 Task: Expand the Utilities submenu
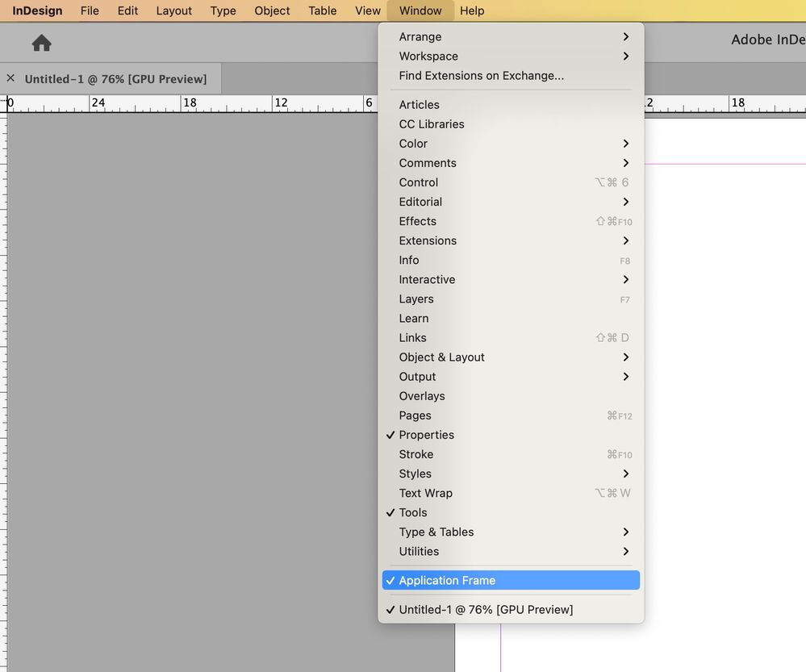pos(511,552)
